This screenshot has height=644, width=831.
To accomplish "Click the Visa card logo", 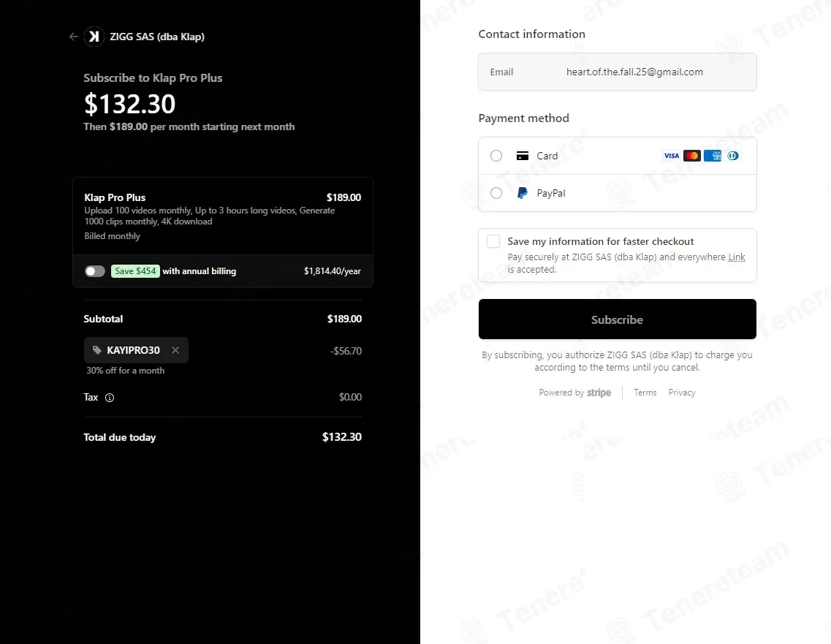I will click(672, 156).
